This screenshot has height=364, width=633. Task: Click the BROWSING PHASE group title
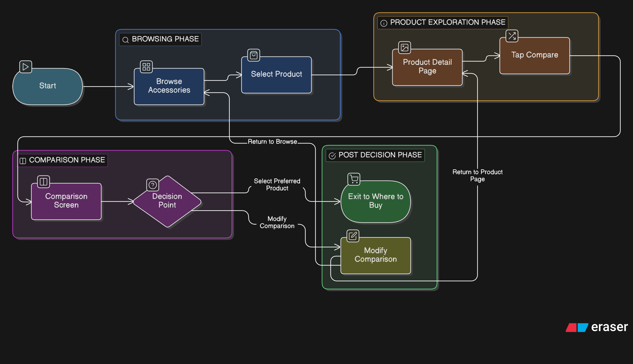(165, 39)
